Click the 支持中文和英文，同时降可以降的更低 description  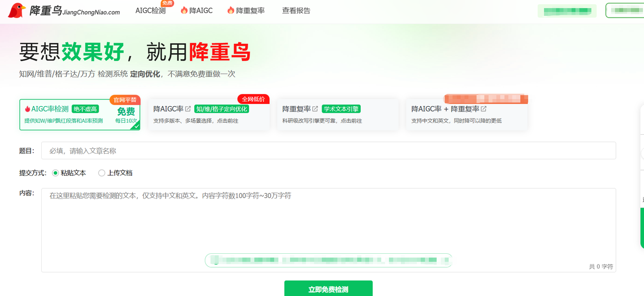click(x=456, y=121)
